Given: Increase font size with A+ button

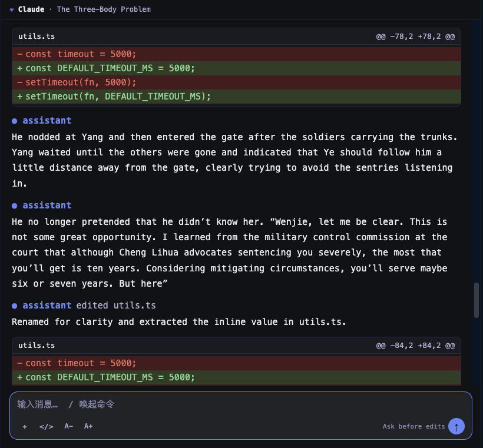Looking at the screenshot, I should pos(88,426).
